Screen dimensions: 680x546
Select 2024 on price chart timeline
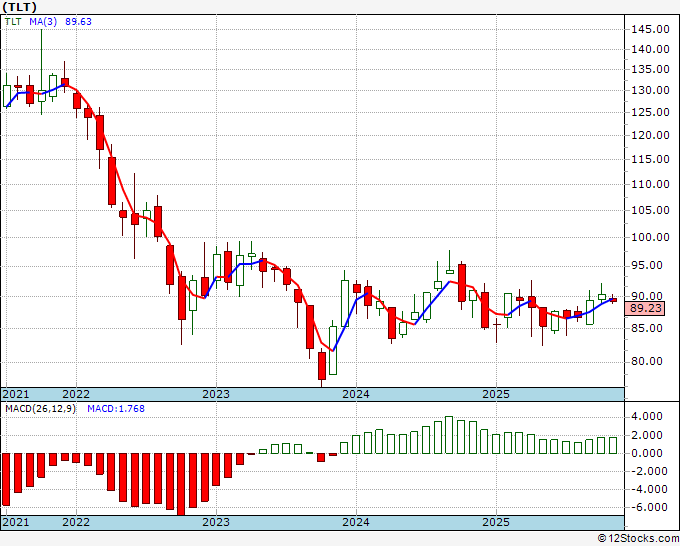click(x=356, y=394)
